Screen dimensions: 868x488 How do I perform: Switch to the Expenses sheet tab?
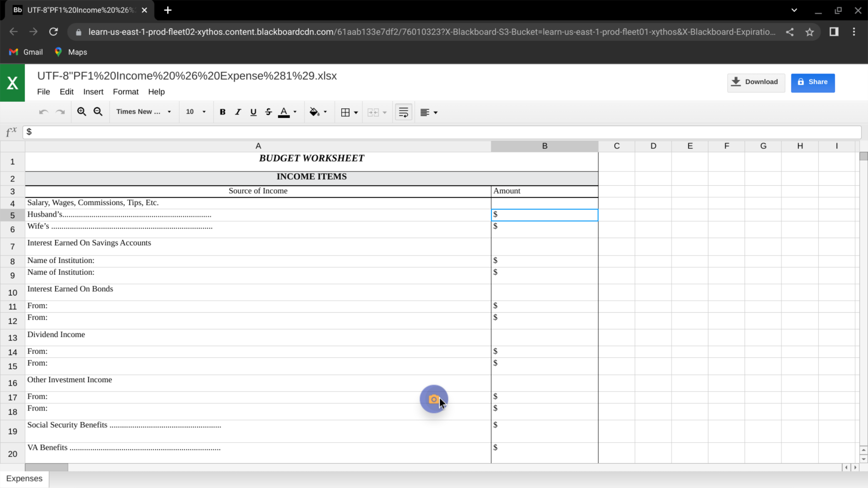(x=24, y=479)
